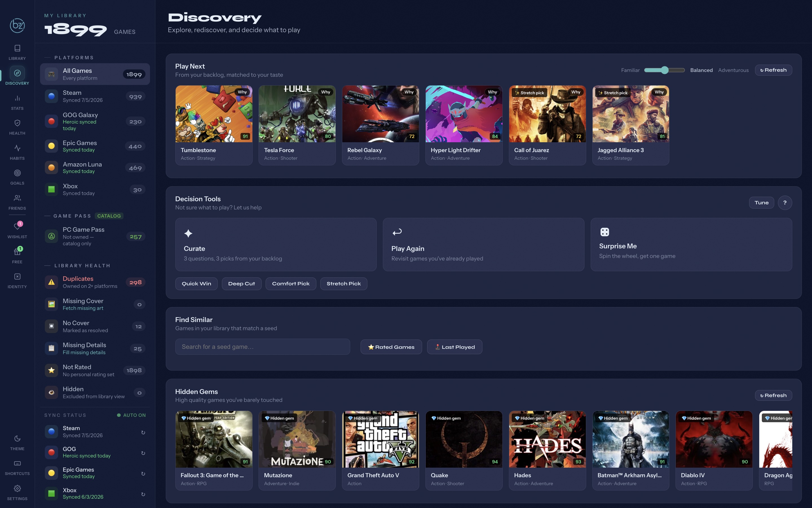Open the Library section in sidebar
812x508 pixels.
[x=17, y=52]
